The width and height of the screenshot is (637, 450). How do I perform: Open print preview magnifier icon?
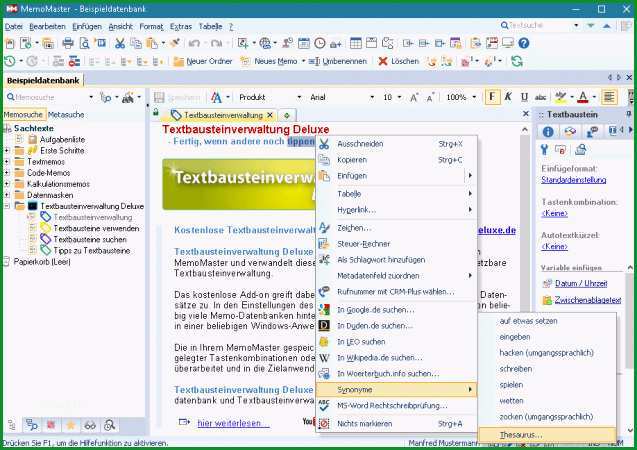pyautogui.click(x=84, y=43)
